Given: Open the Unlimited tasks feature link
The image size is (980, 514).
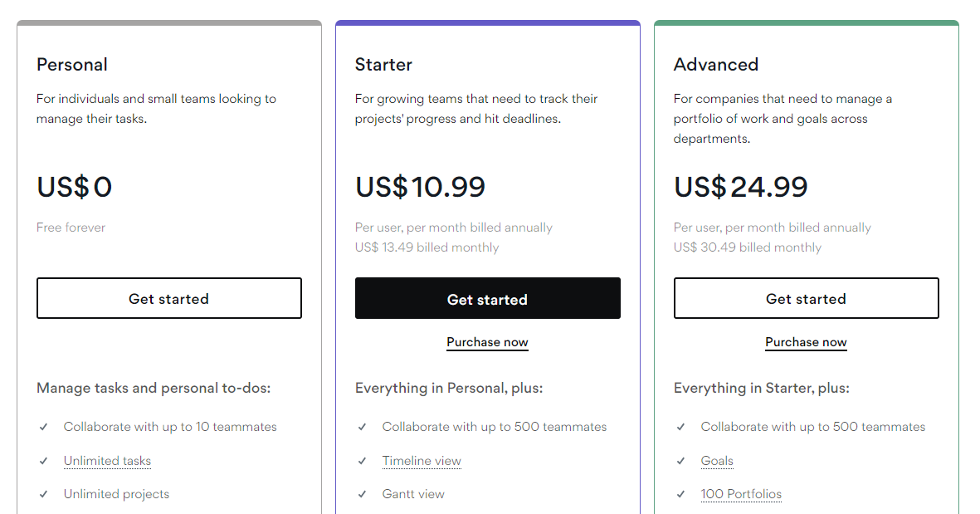Looking at the screenshot, I should (x=107, y=461).
